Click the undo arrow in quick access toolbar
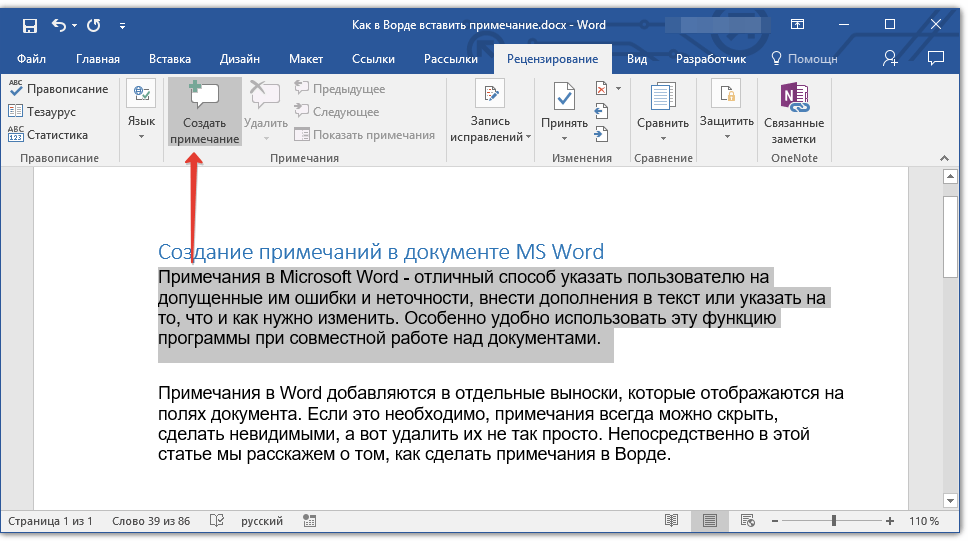The height and width of the screenshot is (541, 968). pyautogui.click(x=58, y=24)
